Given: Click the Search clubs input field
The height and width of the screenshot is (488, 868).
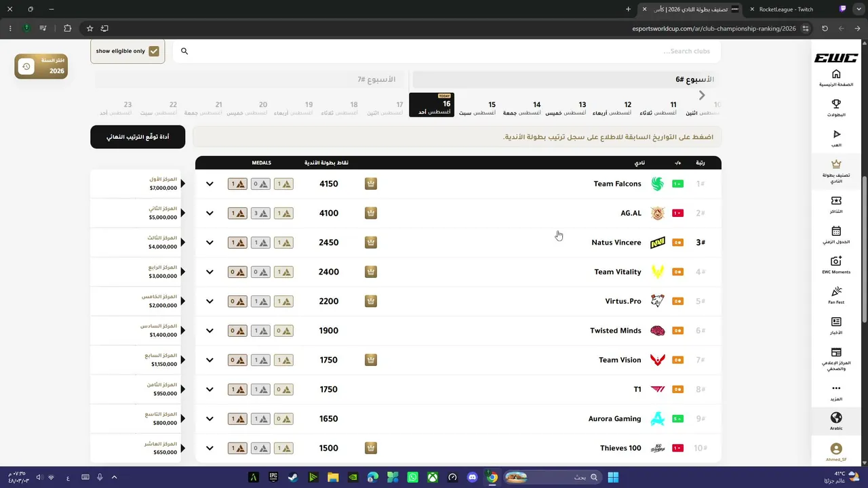Looking at the screenshot, I should pyautogui.click(x=448, y=51).
